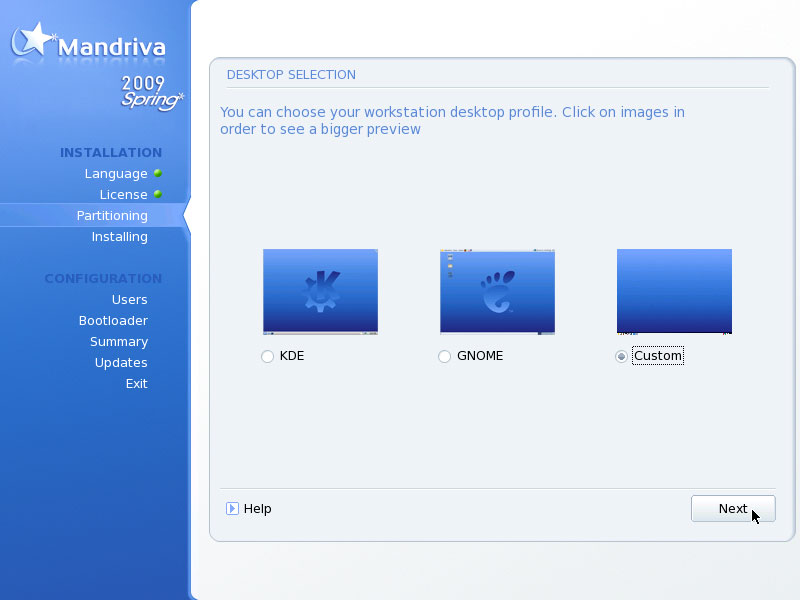Image resolution: width=800 pixels, height=600 pixels.
Task: Open Help with the arrow icon
Action: tap(232, 508)
